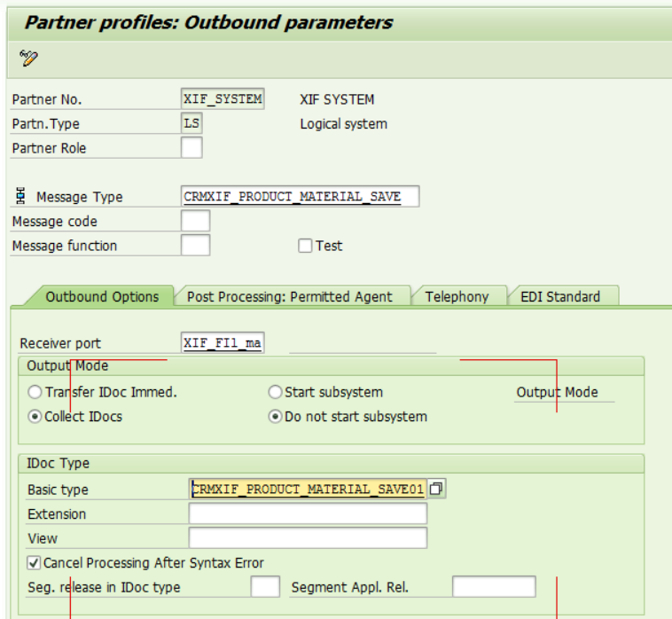Focus Seg. release in IDoc type field

pyautogui.click(x=265, y=587)
